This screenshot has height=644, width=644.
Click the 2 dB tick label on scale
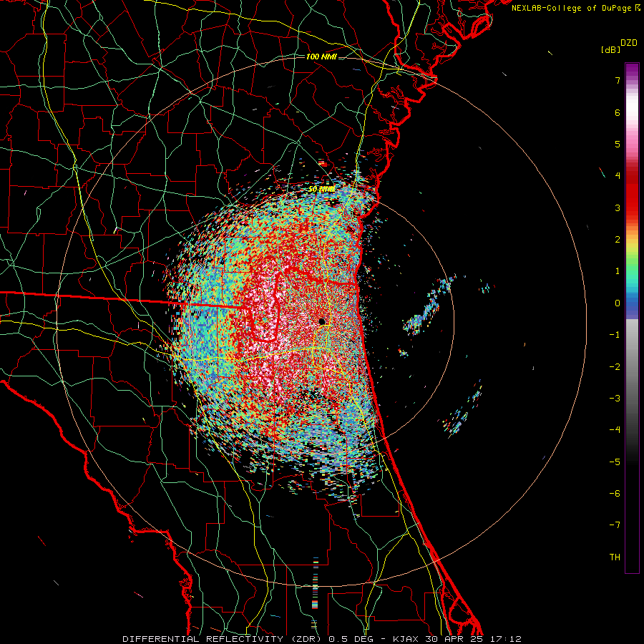(618, 240)
